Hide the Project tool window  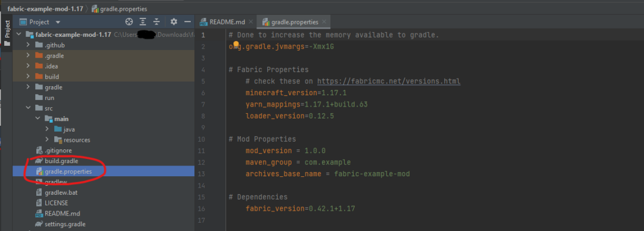click(187, 22)
